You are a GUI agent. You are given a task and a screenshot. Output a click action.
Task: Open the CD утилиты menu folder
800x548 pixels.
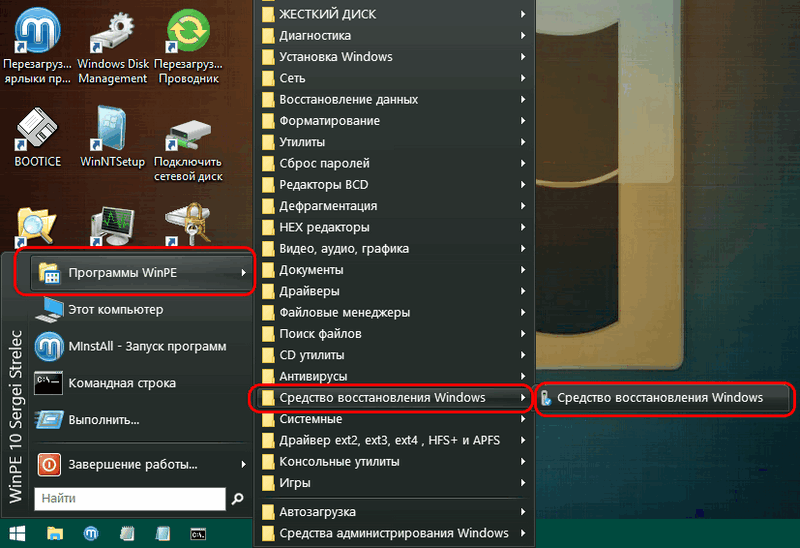[x=394, y=355]
